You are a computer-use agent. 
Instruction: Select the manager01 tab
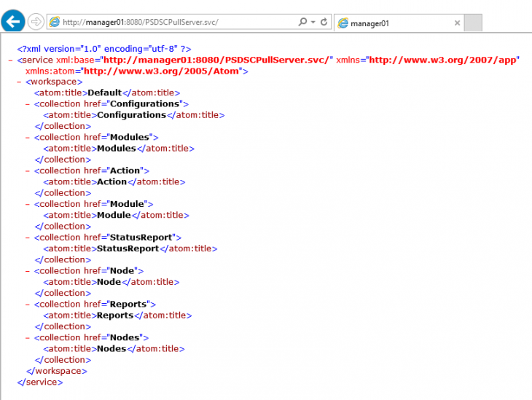399,23
